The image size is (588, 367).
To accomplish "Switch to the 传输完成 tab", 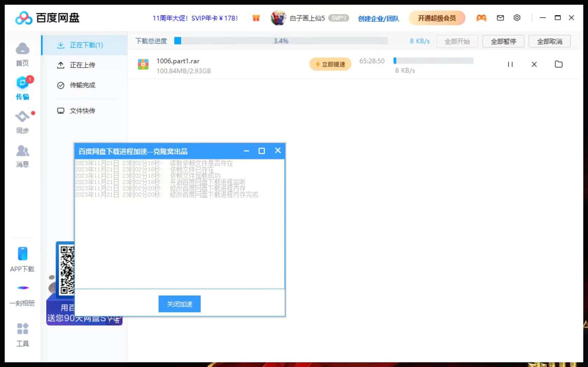I will coord(82,85).
